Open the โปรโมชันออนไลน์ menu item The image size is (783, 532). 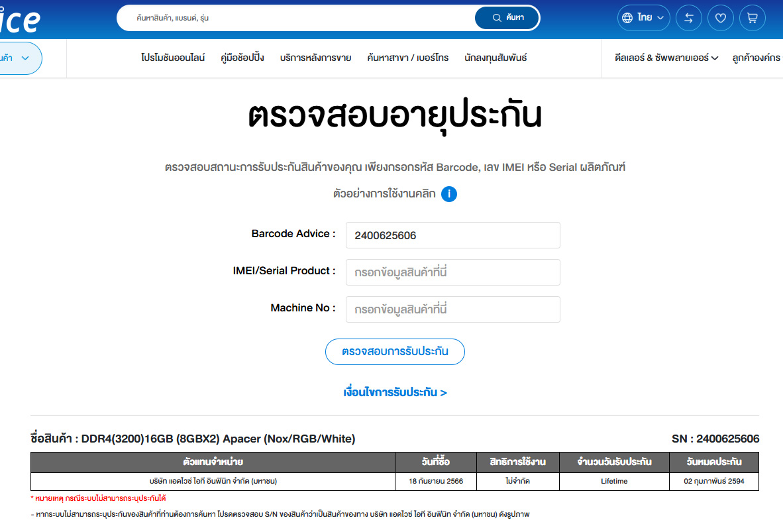[x=173, y=58]
